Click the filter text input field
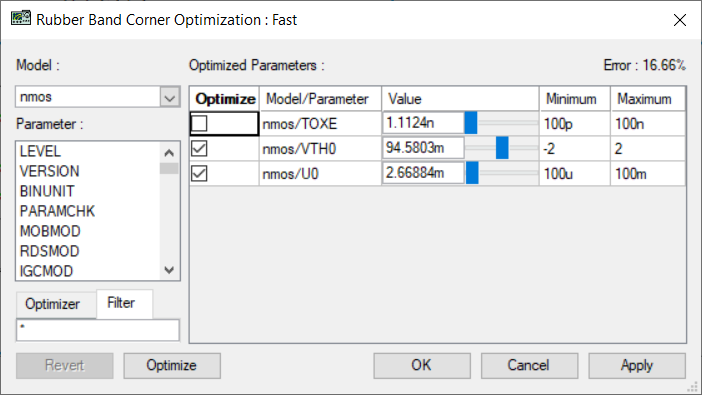 click(x=98, y=330)
